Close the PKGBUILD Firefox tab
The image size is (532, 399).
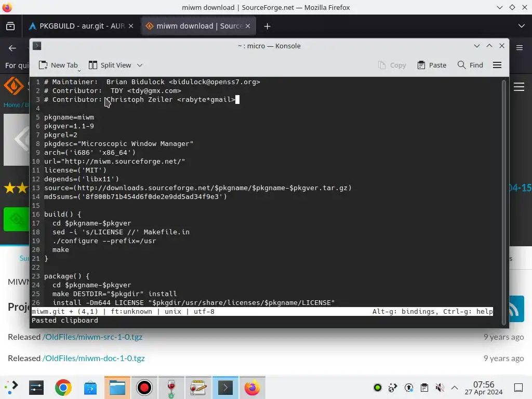point(131,26)
